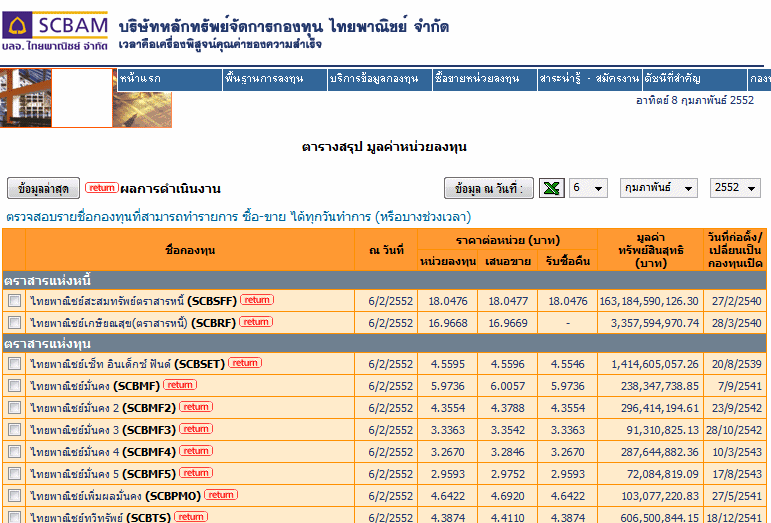
Task: Click return icon next to ผลการดำเนินงาน
Action: [x=102, y=188]
